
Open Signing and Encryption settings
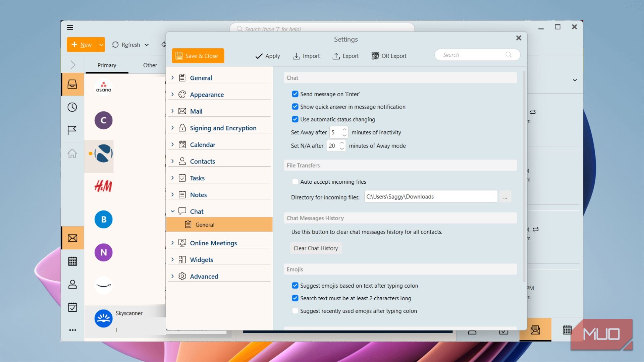(x=223, y=128)
